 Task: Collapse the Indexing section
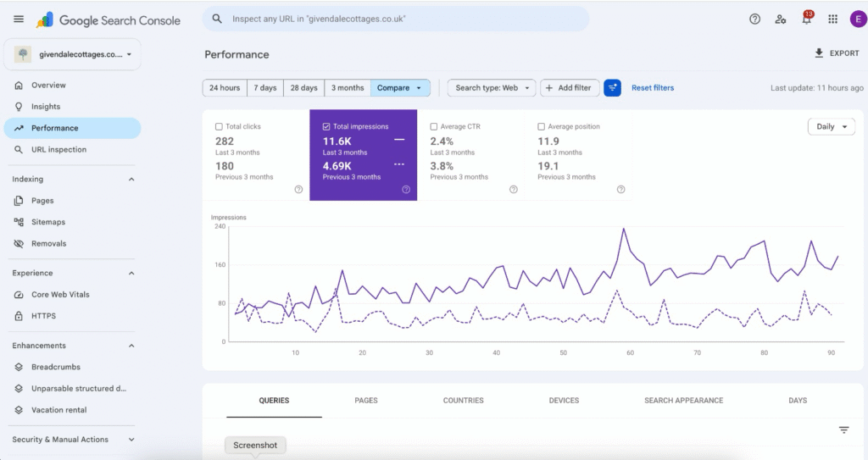click(131, 180)
